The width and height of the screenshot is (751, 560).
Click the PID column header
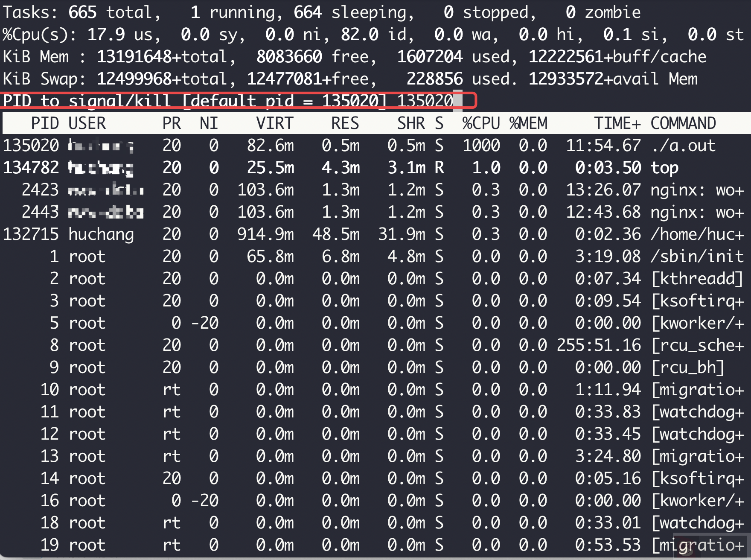tap(44, 123)
